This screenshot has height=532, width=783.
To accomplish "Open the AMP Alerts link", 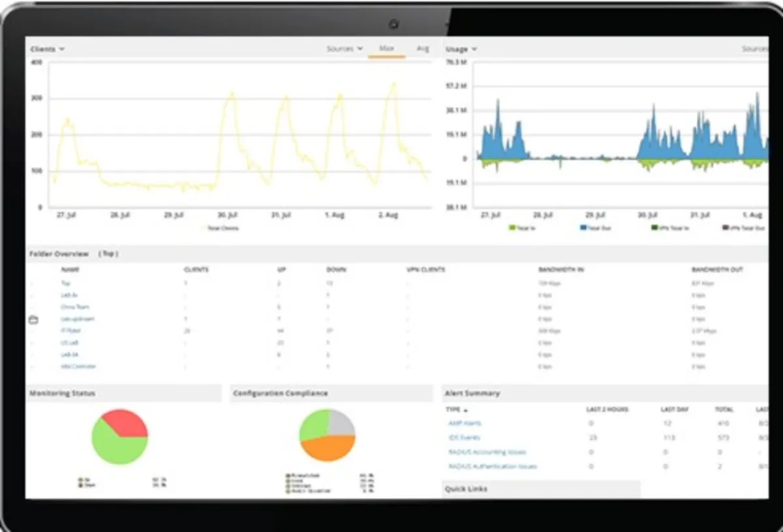I will 465,424.
